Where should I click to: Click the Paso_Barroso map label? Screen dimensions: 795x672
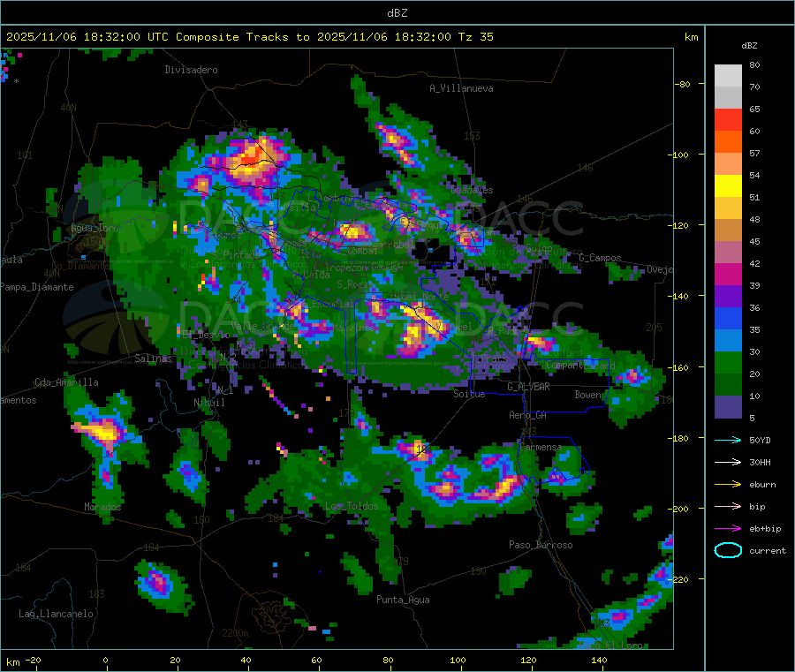pyautogui.click(x=541, y=545)
